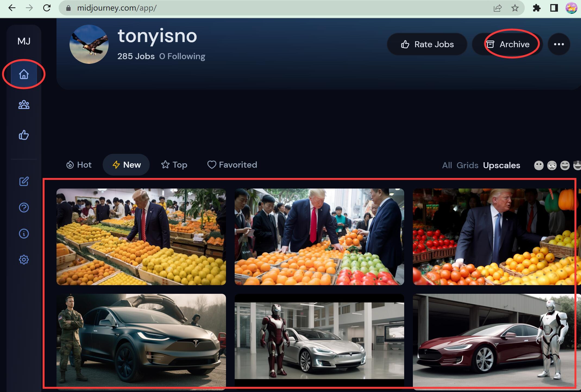Click the browser forward arrow
This screenshot has height=392, width=581.
click(29, 8)
